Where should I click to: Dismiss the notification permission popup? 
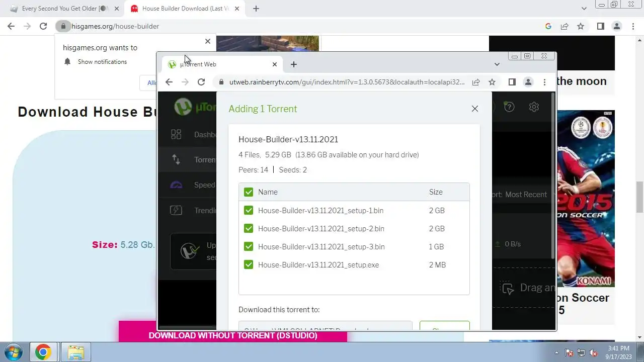(x=208, y=41)
